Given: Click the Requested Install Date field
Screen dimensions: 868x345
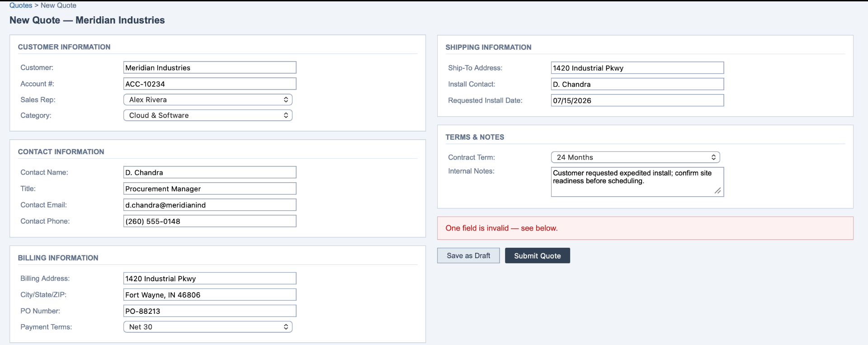Looking at the screenshot, I should click(x=637, y=100).
